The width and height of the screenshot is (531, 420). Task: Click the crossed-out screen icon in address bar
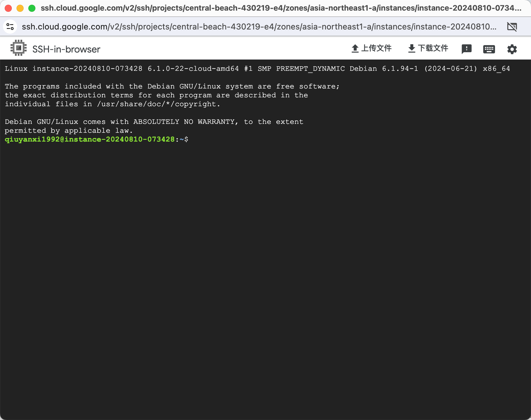tap(512, 27)
